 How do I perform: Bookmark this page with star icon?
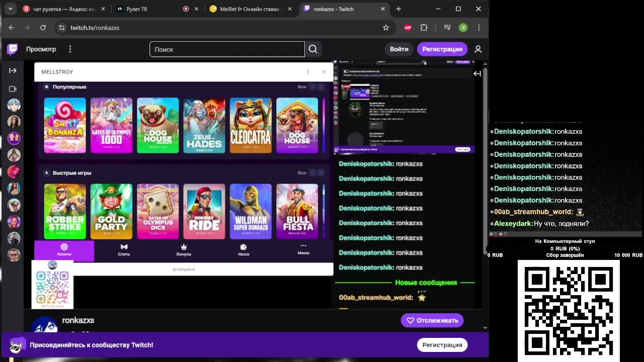(x=386, y=28)
